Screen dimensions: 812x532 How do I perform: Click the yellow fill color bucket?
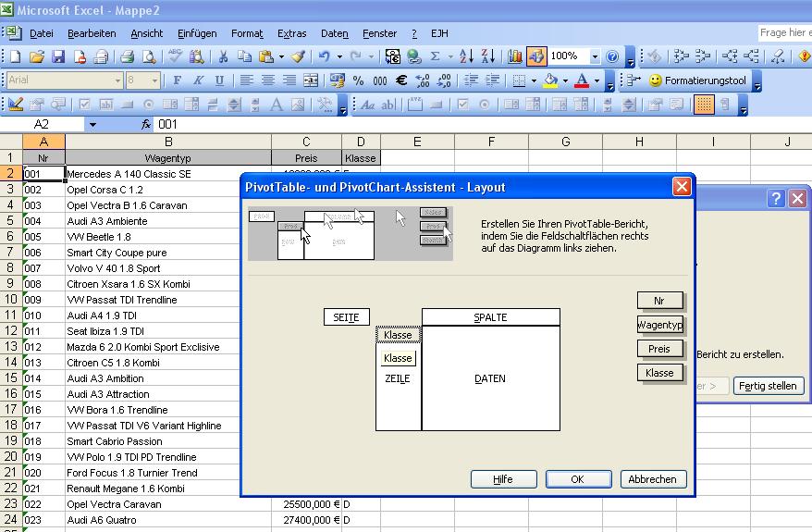click(550, 80)
